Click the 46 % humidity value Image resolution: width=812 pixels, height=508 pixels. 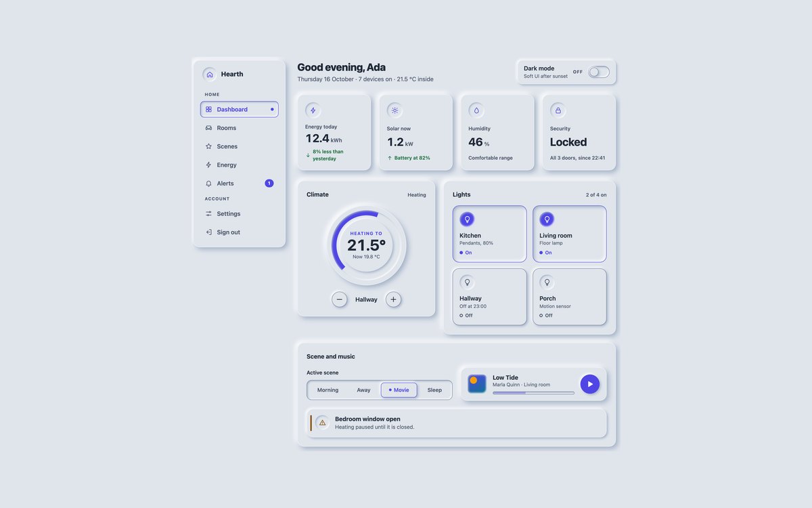479,142
